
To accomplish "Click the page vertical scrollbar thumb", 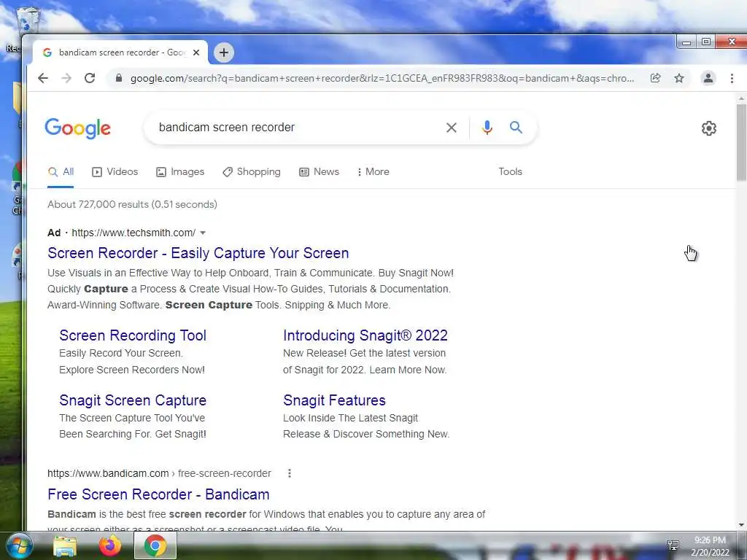I will tap(741, 142).
